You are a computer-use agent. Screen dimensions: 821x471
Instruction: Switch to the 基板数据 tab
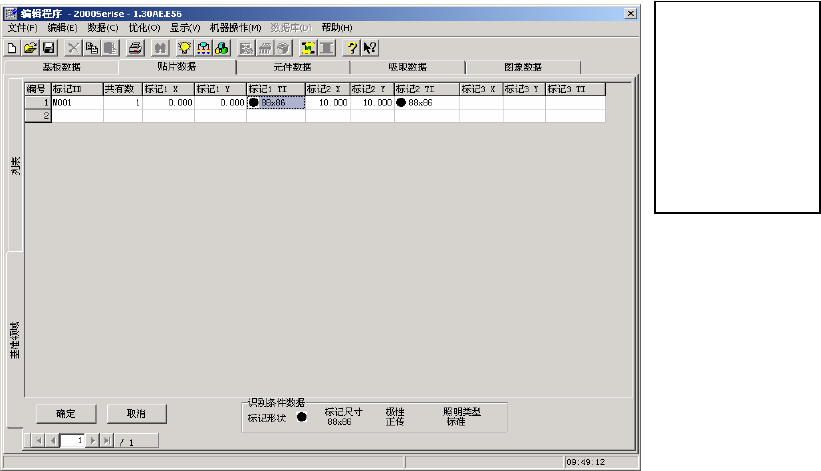pos(61,67)
